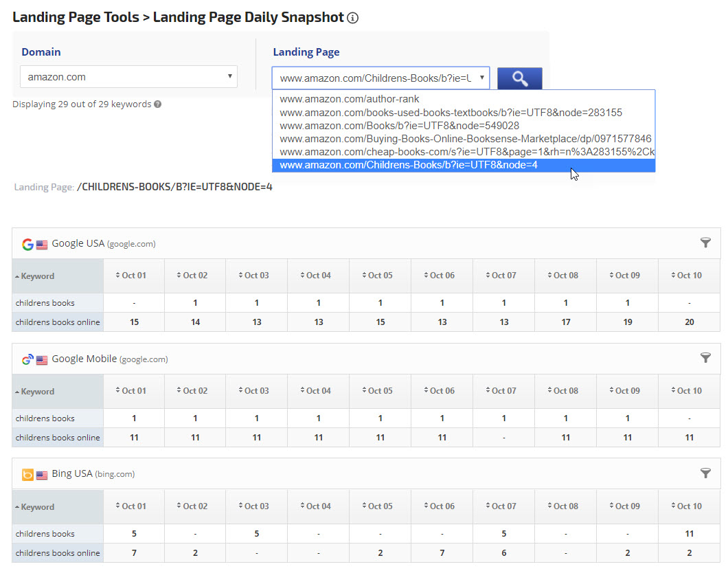Pick the Buying-Books-Online-Booksense-Marketplace option
This screenshot has height=571, width=728.
pos(466,139)
